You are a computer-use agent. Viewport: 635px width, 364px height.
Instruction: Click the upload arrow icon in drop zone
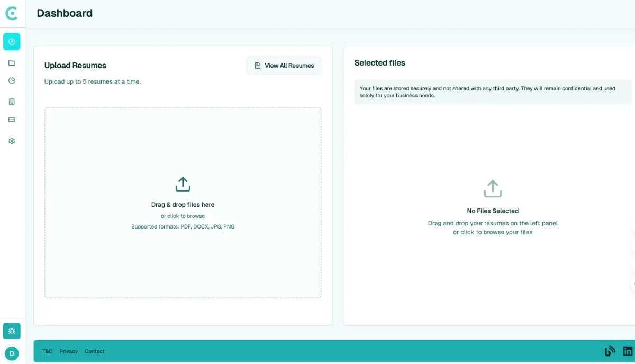183,184
